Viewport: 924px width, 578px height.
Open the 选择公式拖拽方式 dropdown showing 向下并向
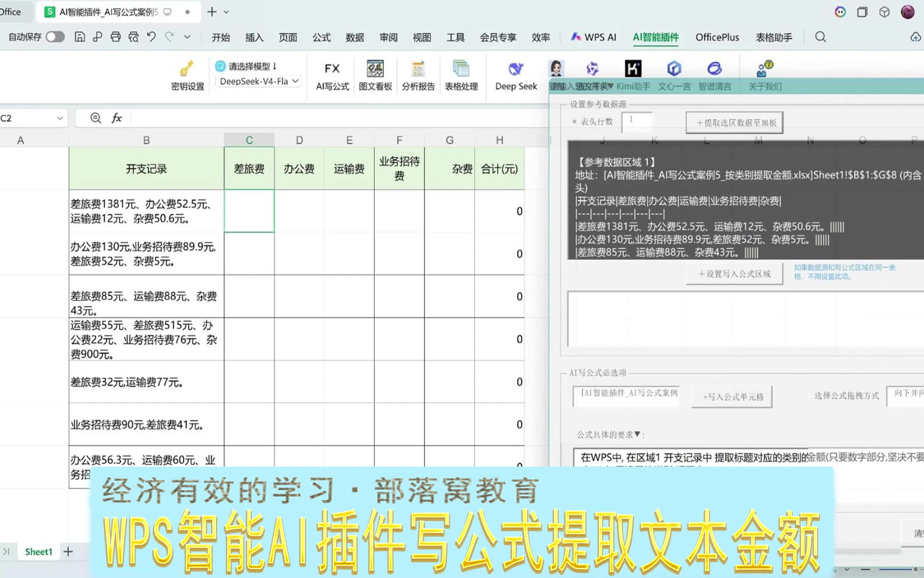coord(905,396)
